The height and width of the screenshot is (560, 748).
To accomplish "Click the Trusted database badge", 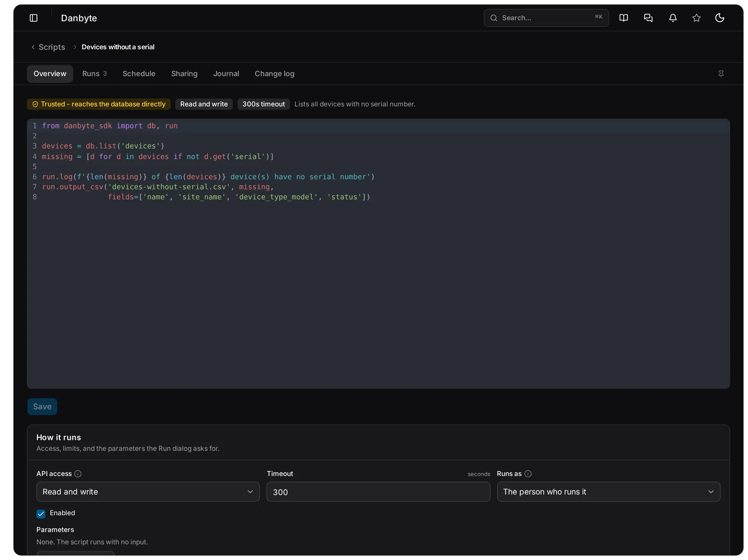I will pos(99,104).
